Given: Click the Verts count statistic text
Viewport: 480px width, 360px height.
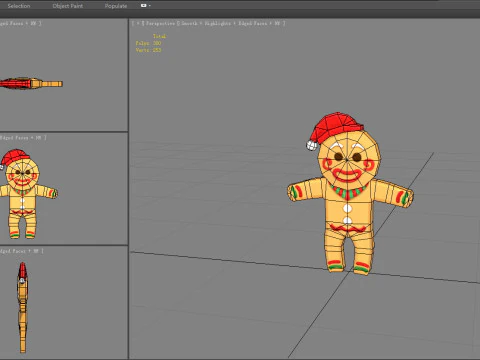Looking at the screenshot, I should coord(148,50).
